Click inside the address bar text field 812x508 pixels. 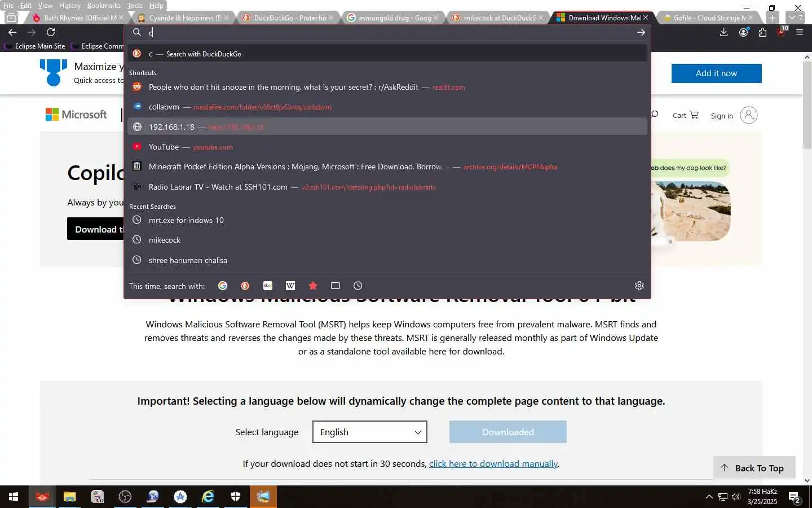pos(389,32)
